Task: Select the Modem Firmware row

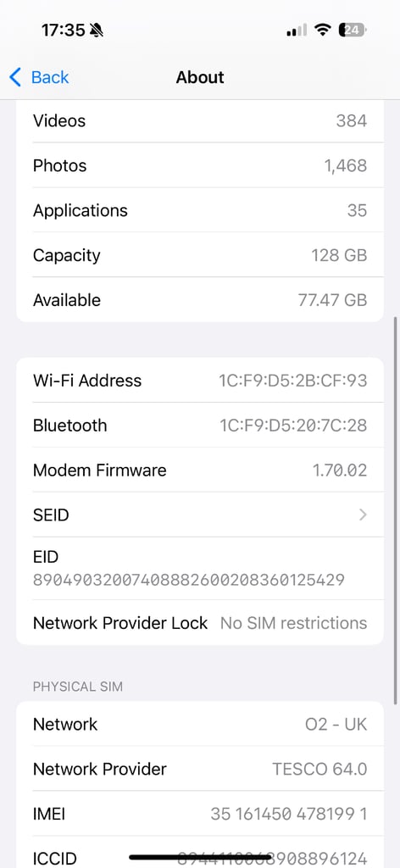Action: point(200,470)
